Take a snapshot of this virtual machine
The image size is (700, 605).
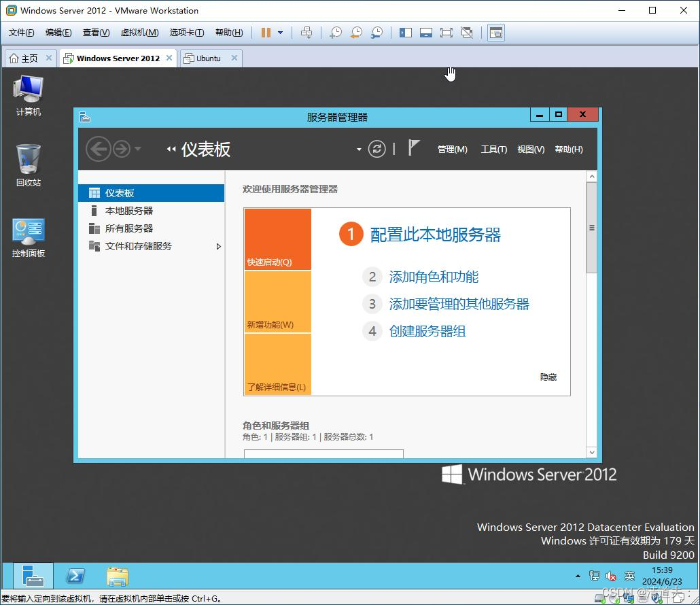coord(335,33)
